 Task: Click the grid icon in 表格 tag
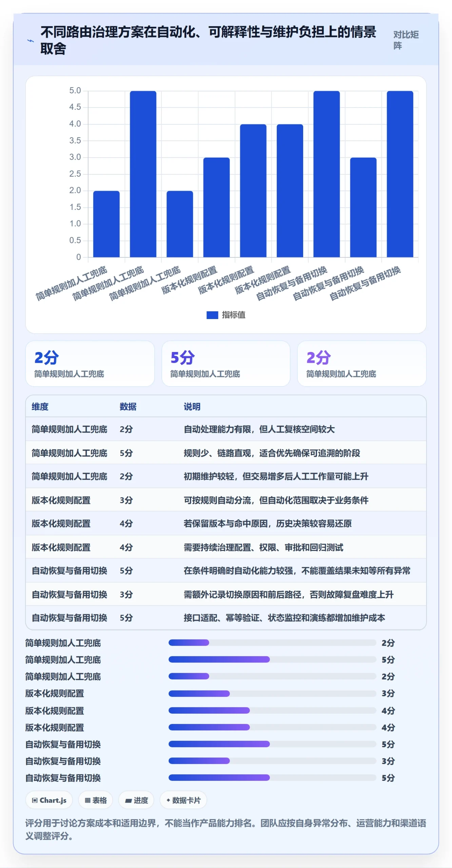click(87, 800)
